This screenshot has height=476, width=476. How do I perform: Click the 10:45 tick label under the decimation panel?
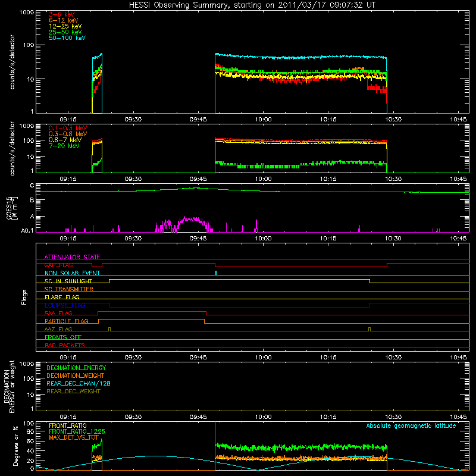coord(458,417)
